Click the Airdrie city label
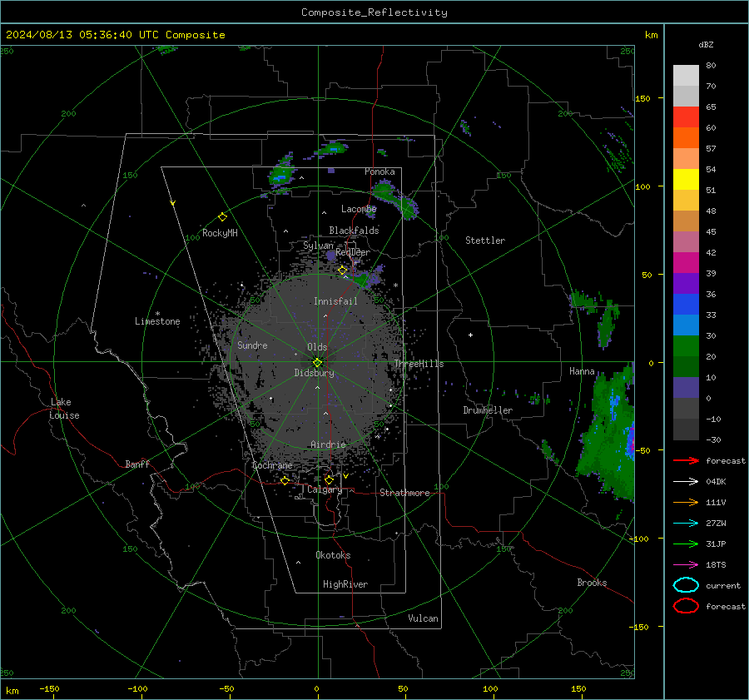 coord(328,444)
